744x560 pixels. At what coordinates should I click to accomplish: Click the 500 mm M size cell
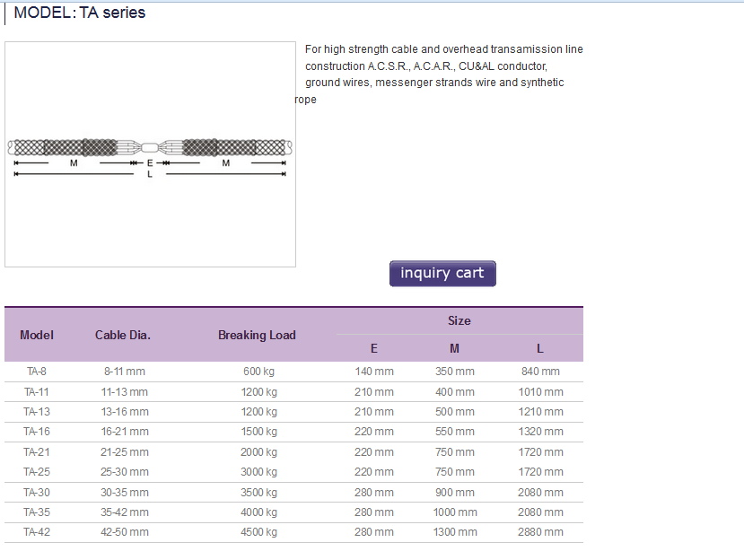(454, 412)
